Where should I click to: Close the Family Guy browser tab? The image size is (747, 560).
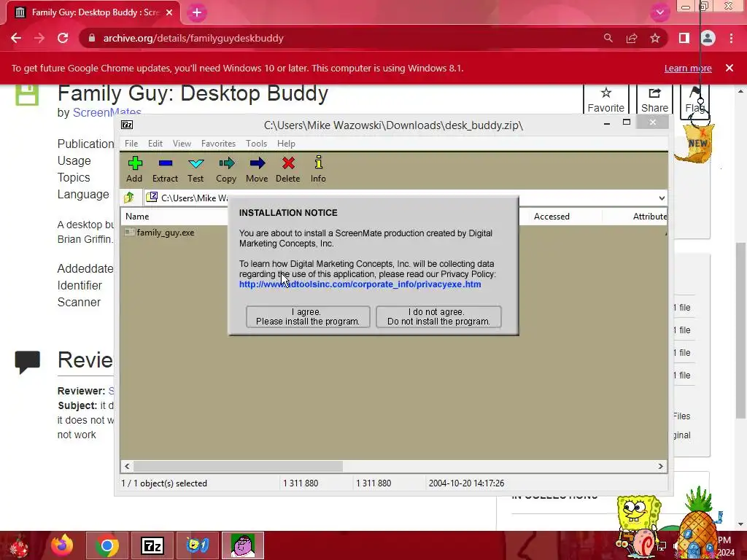point(169,12)
